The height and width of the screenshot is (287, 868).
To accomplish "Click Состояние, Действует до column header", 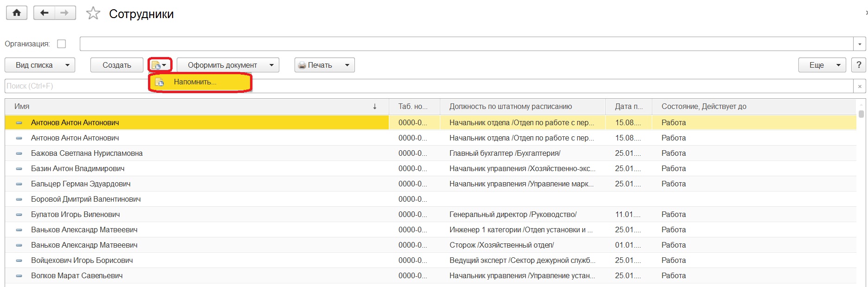I will [x=754, y=106].
